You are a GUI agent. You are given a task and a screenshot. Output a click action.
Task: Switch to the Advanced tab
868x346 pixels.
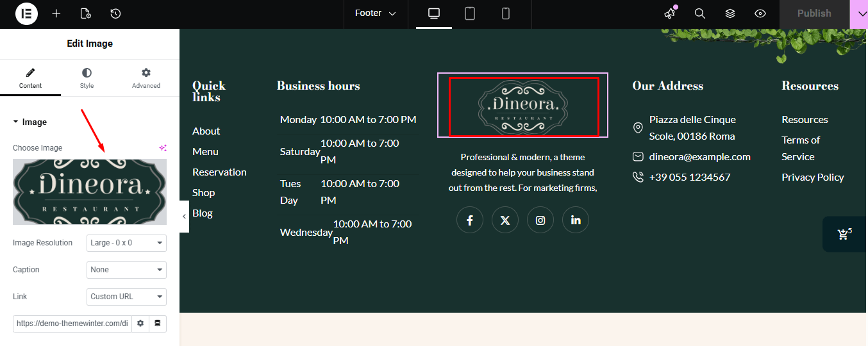[146, 78]
